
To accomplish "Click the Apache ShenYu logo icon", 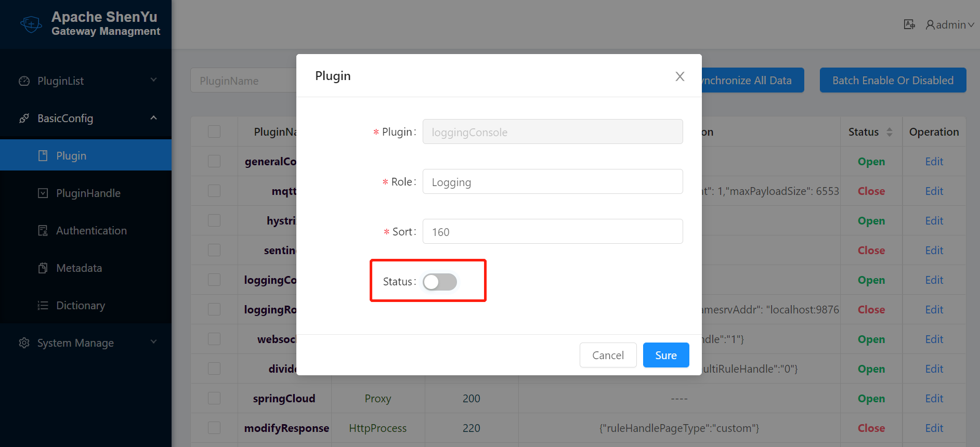I will 31,24.
